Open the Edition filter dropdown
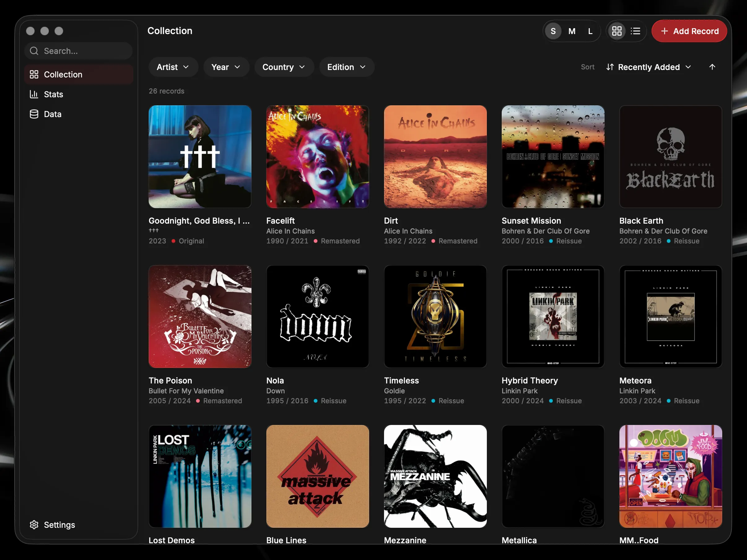Viewport: 747px width, 560px height. (x=347, y=67)
